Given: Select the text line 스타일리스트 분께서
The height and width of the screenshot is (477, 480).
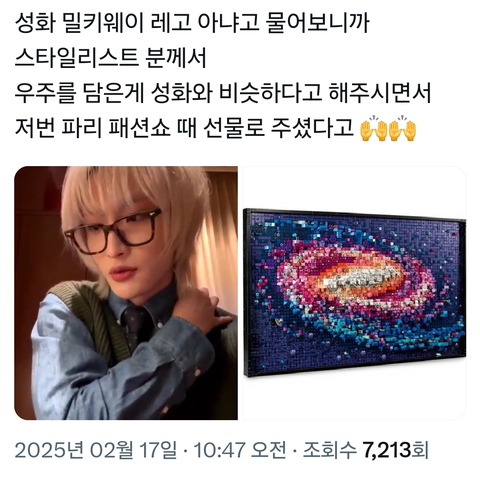Looking at the screenshot, I should (x=111, y=58).
